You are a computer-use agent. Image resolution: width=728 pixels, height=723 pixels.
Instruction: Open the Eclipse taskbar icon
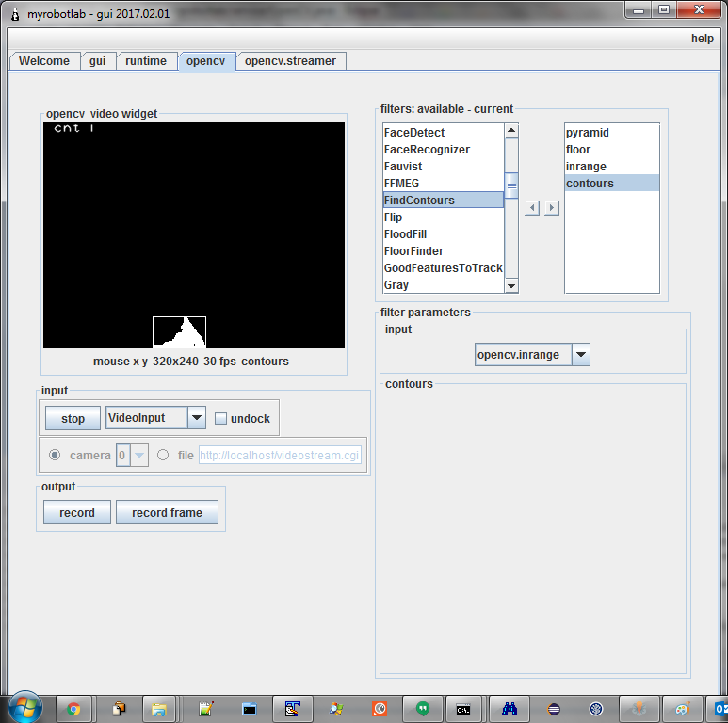pos(554,709)
